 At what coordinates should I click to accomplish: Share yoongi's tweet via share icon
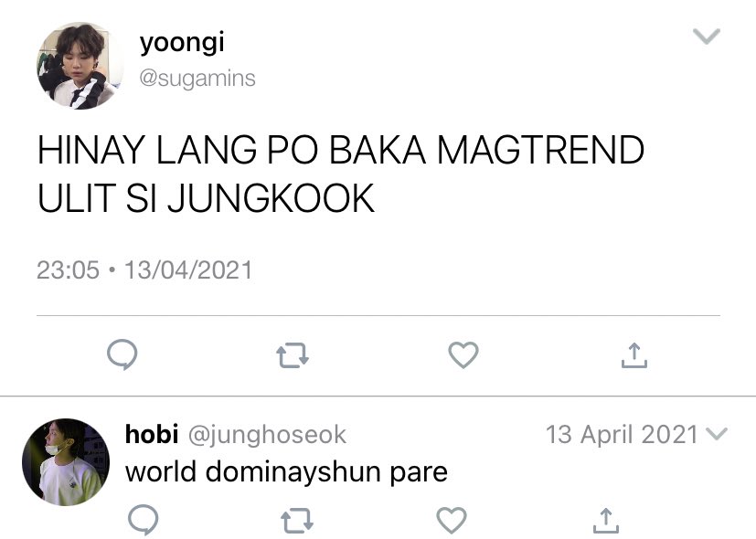(634, 355)
